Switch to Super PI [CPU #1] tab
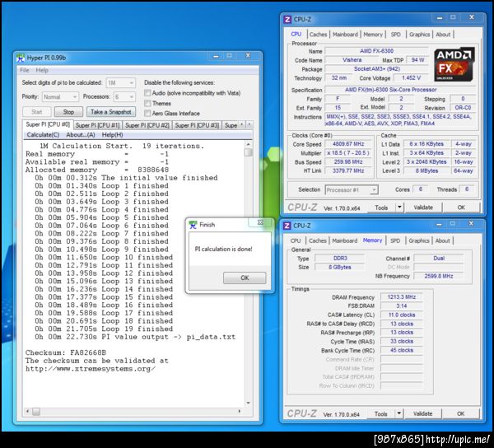The height and width of the screenshot is (448, 494). [x=98, y=125]
